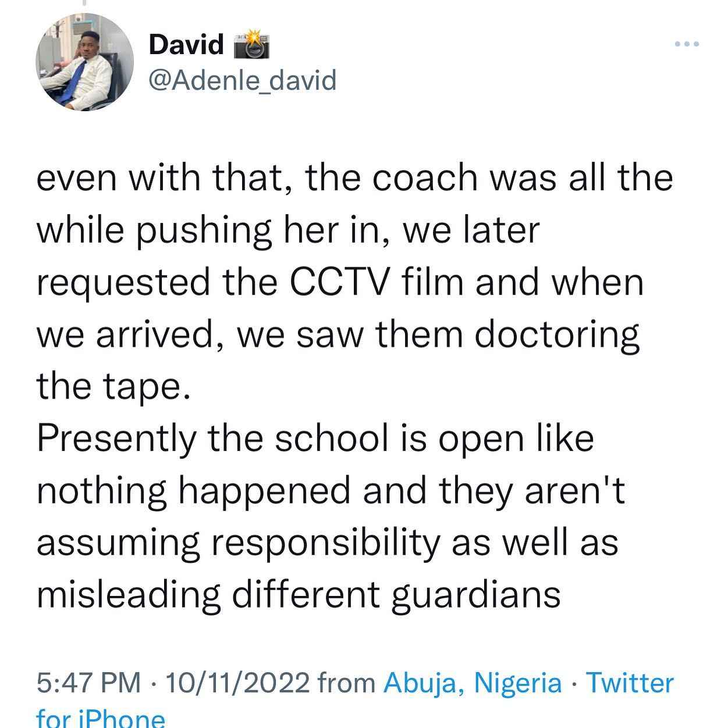Click the 10/11/2022 tweet date

(237, 683)
